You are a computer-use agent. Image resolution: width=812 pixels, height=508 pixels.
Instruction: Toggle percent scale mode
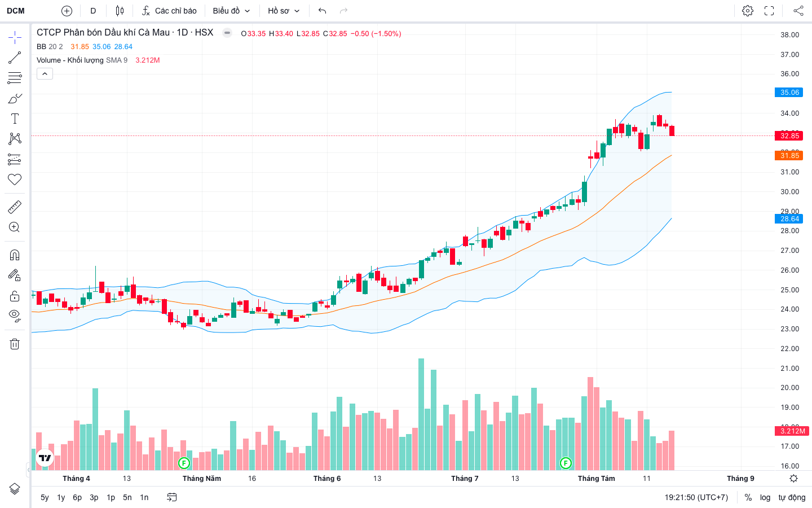click(x=748, y=497)
